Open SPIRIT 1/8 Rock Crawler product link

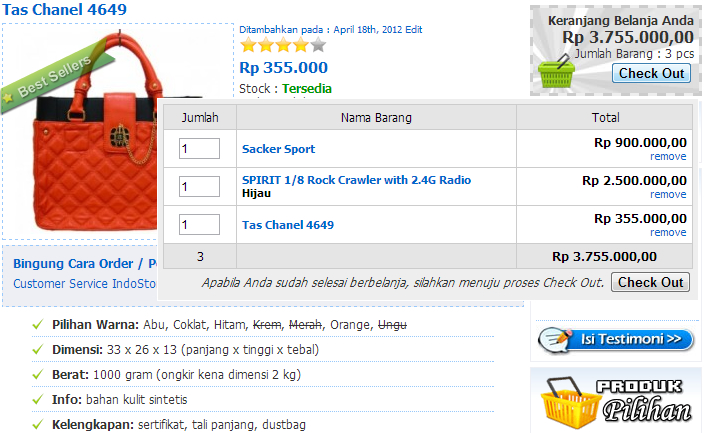coord(356,180)
